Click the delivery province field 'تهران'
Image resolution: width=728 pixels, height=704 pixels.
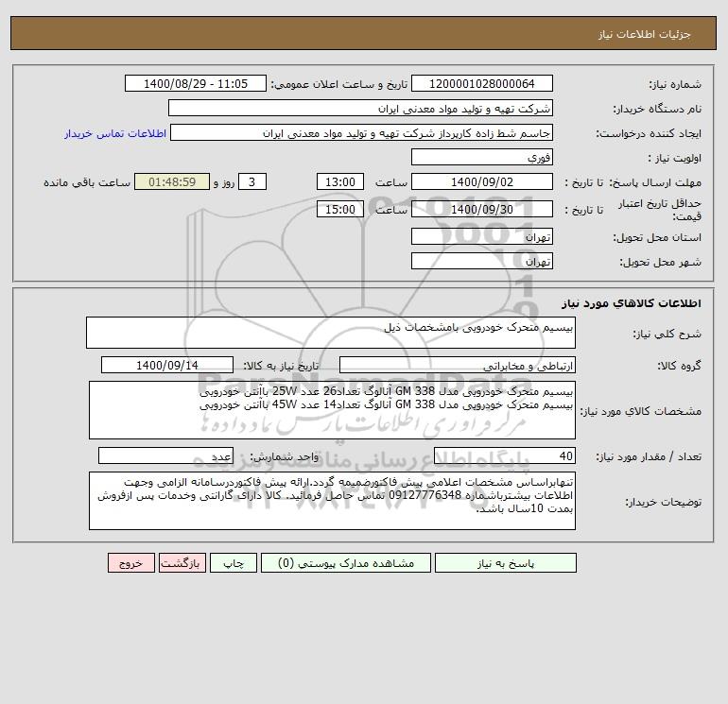(x=482, y=236)
